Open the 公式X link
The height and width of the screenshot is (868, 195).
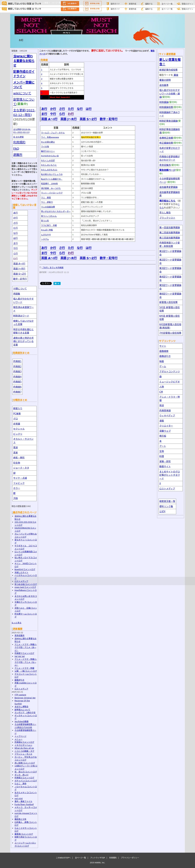click(x=162, y=511)
